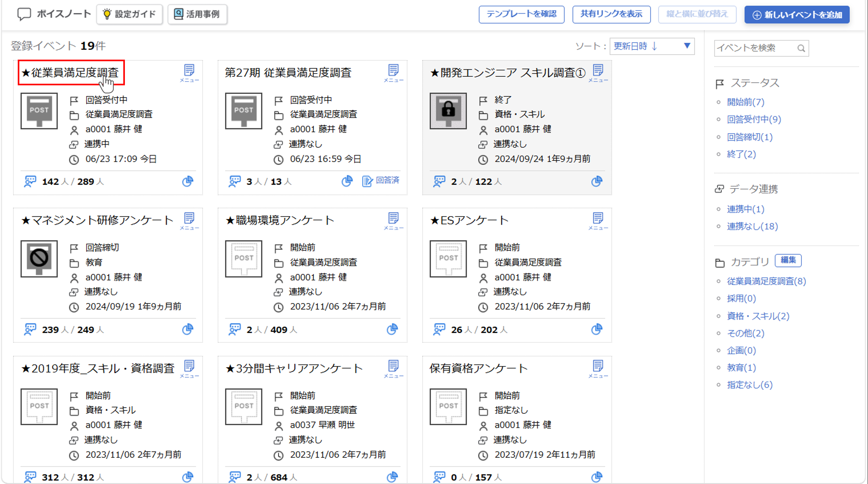View pie chart results for 2人/122人 card
868x484 pixels.
[x=596, y=181]
